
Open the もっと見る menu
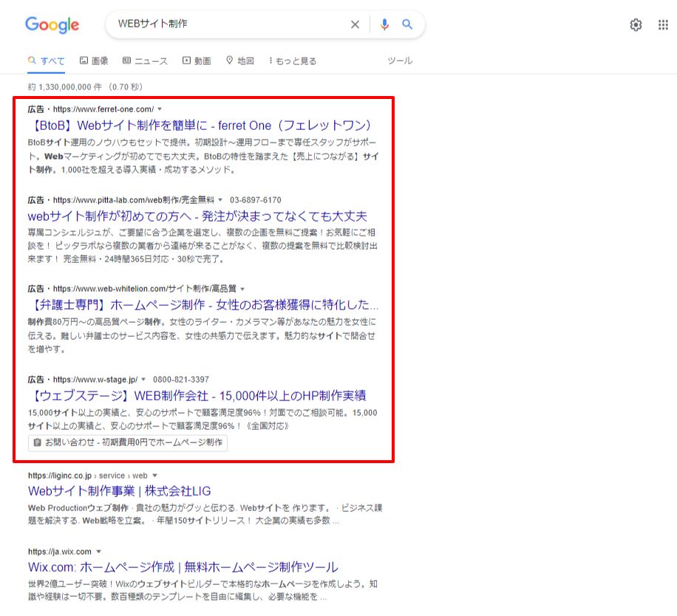tap(292, 61)
